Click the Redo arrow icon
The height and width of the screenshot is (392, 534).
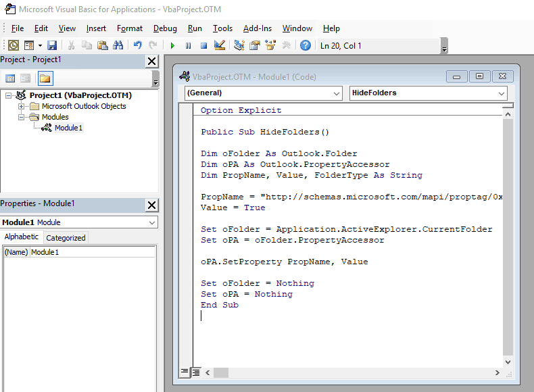(x=153, y=45)
